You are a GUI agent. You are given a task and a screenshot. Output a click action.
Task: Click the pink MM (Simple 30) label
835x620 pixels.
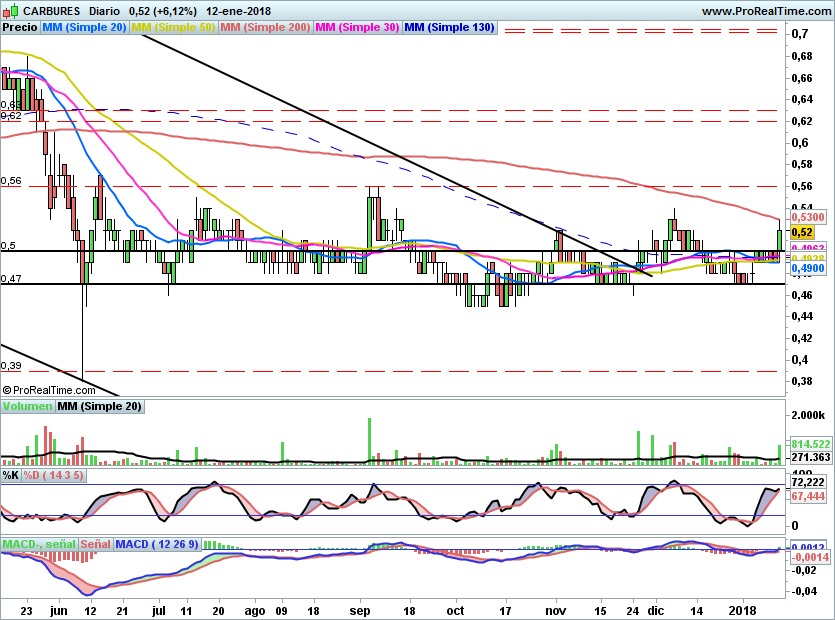click(x=357, y=28)
